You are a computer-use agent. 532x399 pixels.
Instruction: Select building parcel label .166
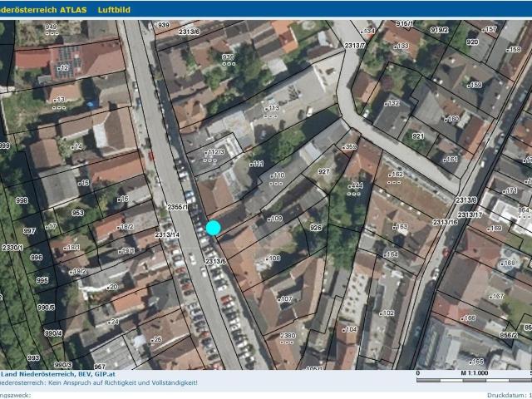468,318
